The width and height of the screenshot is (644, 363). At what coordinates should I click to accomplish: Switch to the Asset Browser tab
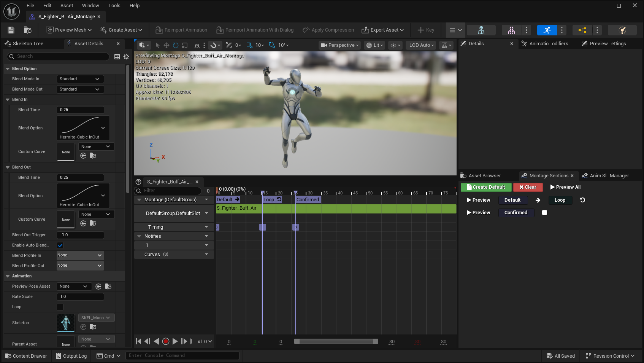pyautogui.click(x=485, y=176)
